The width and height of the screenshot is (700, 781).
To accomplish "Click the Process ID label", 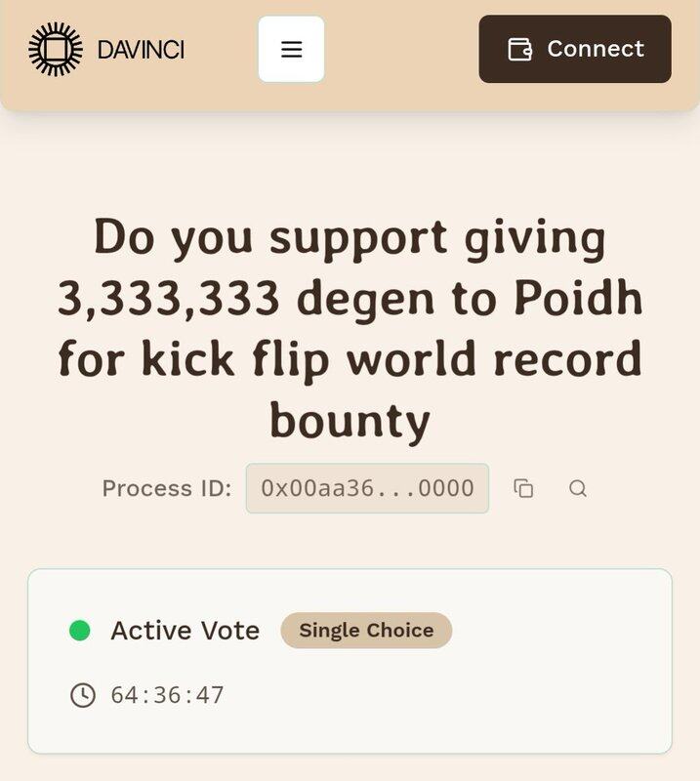I will pos(167,489).
